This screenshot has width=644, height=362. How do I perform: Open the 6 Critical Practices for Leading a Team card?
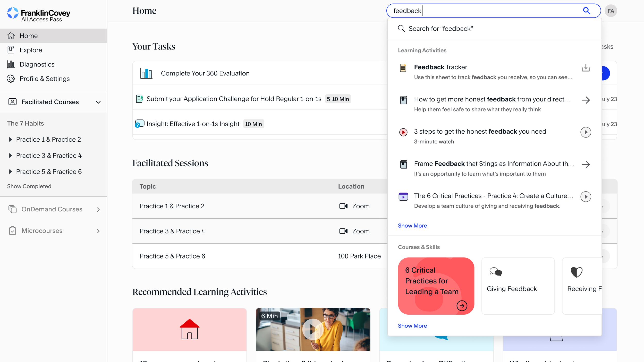(436, 286)
